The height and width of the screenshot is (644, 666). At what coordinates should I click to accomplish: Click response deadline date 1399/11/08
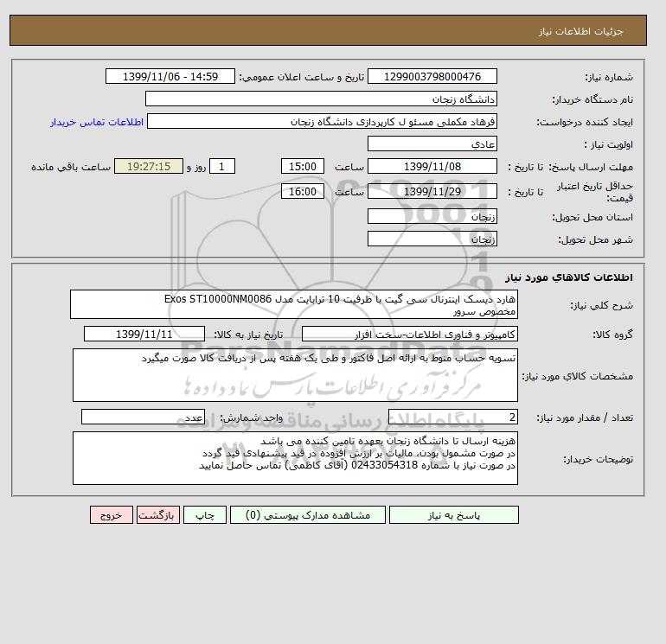(432, 167)
